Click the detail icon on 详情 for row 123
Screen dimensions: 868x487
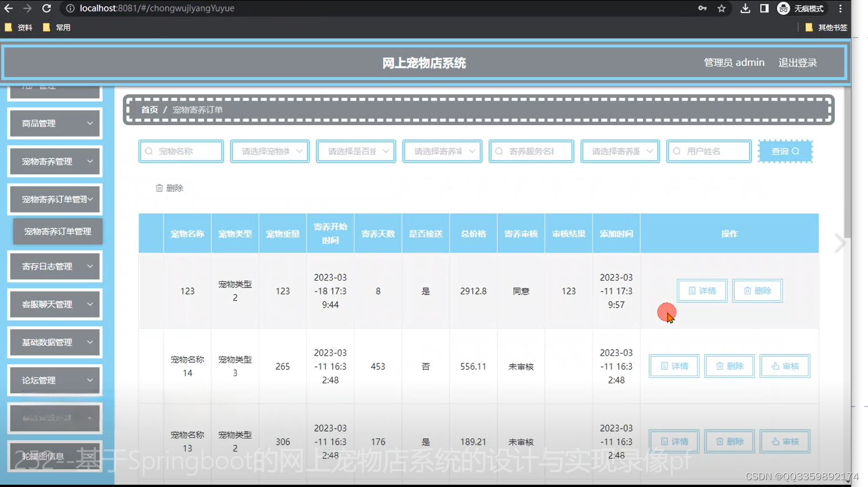[x=692, y=291]
